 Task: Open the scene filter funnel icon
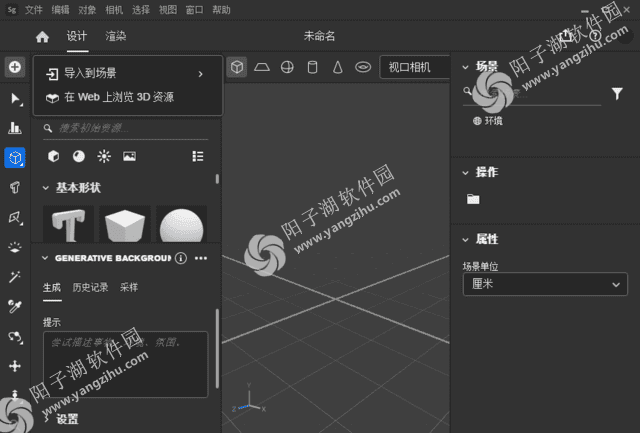617,94
